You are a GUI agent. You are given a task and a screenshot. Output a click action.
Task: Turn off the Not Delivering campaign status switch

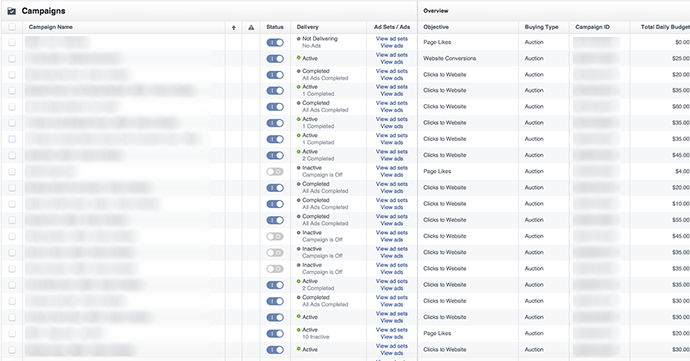tap(275, 43)
